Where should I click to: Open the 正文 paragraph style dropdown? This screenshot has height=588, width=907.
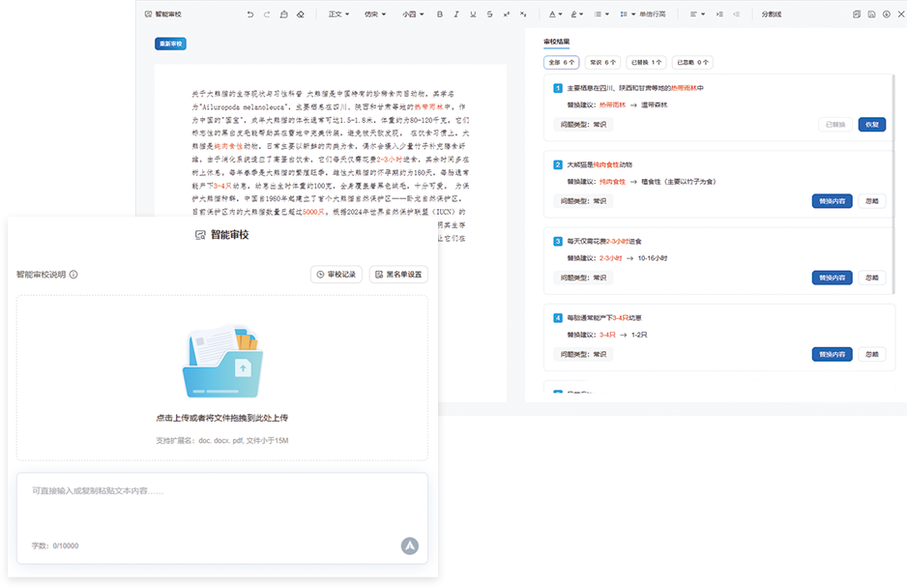[338, 15]
